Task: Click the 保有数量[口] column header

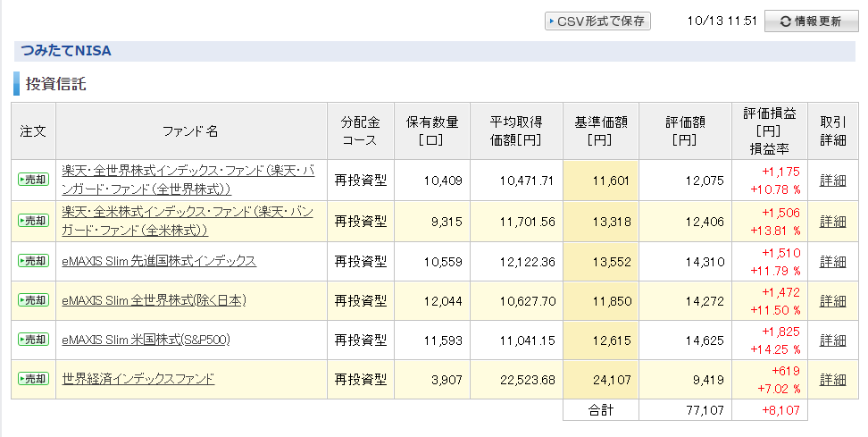Action: 432,131
